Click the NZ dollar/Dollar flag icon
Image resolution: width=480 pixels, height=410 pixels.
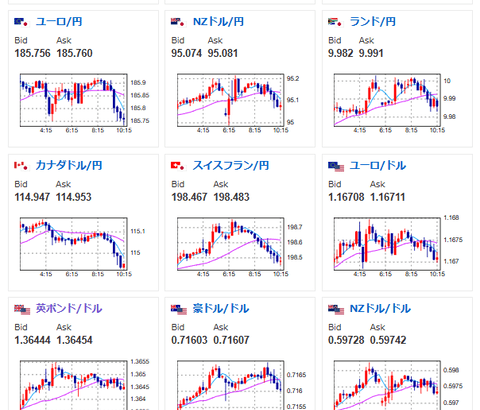pyautogui.click(x=336, y=309)
